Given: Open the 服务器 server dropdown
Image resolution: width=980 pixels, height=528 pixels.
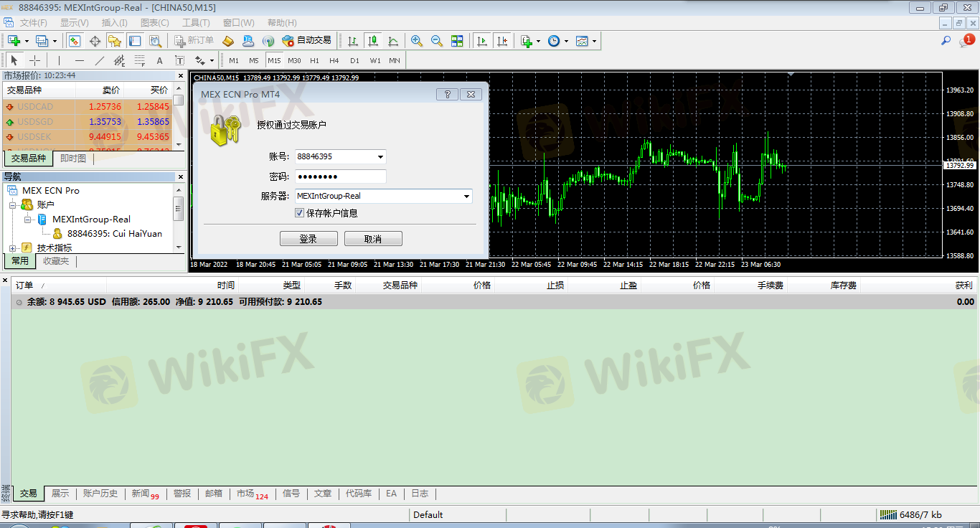Looking at the screenshot, I should 466,196.
